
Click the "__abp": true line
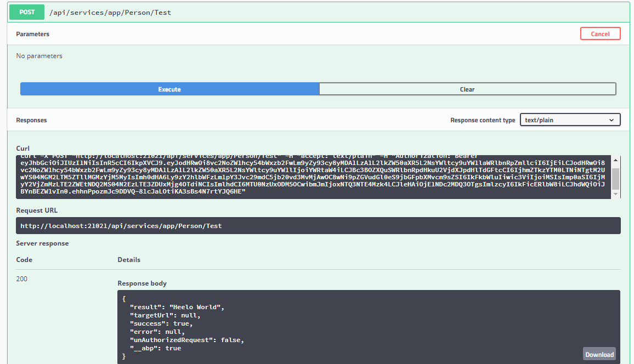point(155,348)
